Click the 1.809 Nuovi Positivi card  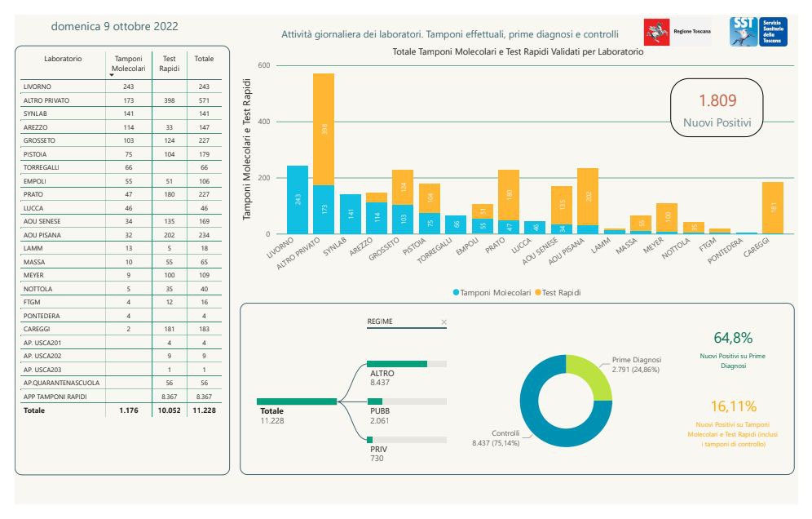[x=717, y=110]
